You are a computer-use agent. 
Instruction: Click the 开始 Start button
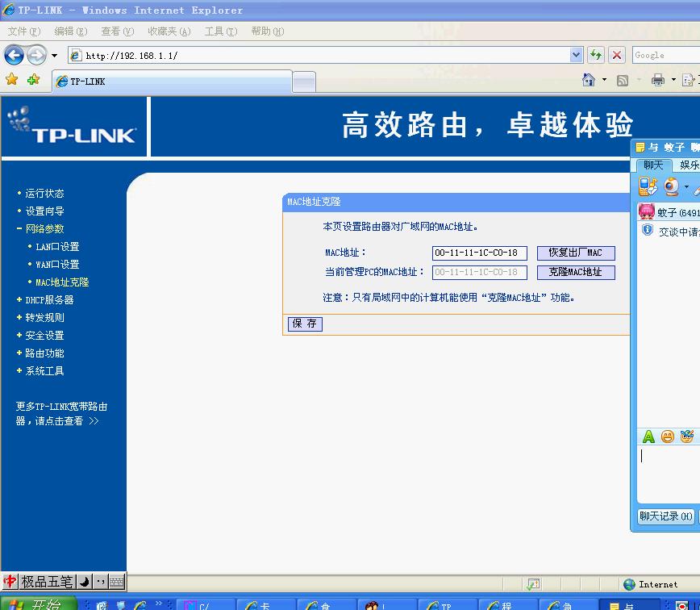pos(37,604)
